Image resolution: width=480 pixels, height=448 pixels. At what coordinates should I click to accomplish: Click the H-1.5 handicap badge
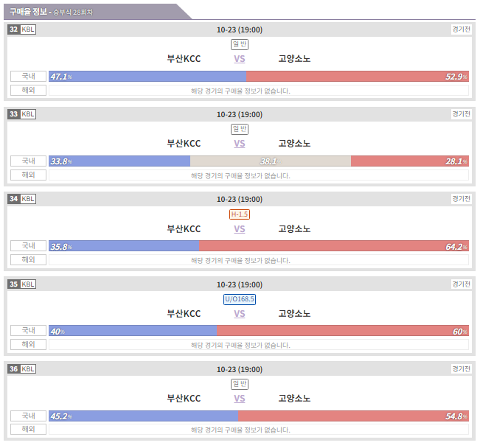pyautogui.click(x=240, y=214)
